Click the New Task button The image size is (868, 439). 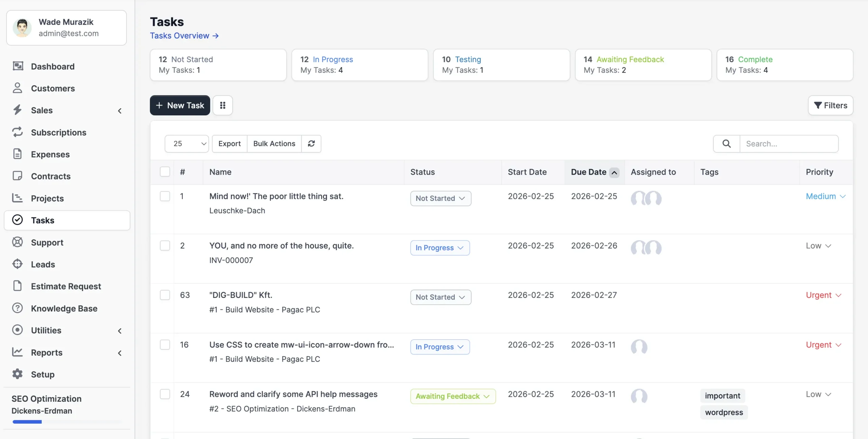tap(180, 105)
